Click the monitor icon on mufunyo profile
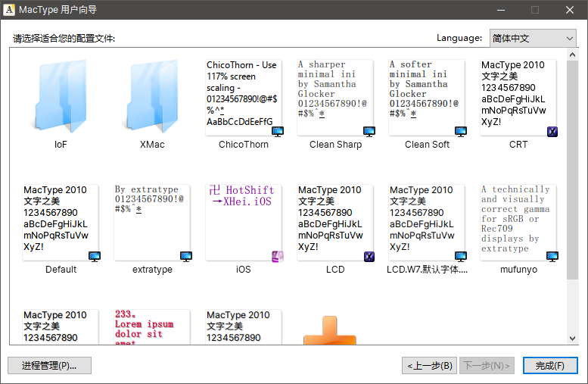 [x=552, y=256]
